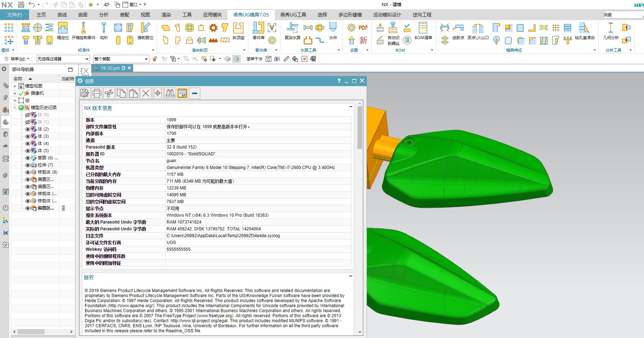Toggle visibility of 修剪体 (8)

27,172
